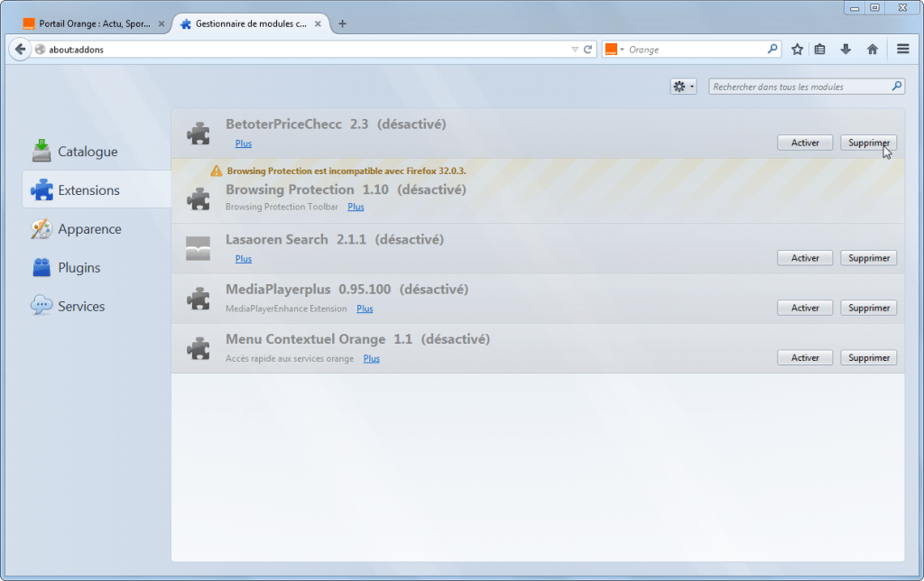Select the BetoterPriceChecc 2.3 title
Screen dimensions: 924x581
pos(297,124)
